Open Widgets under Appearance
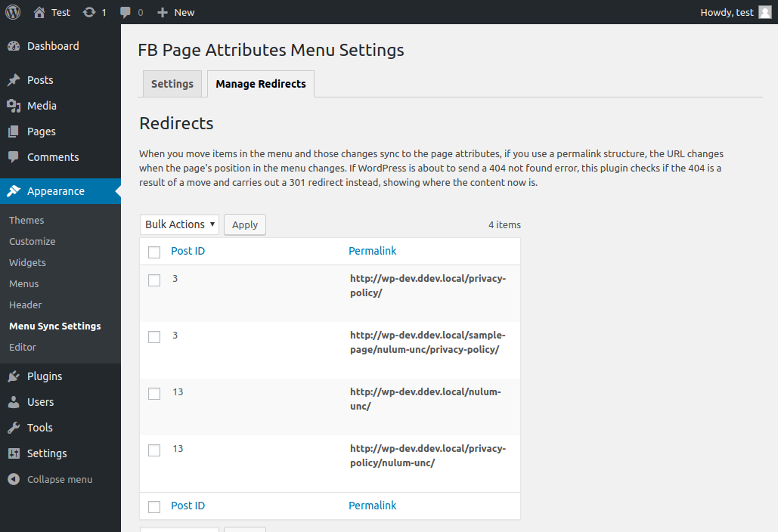Image resolution: width=778 pixels, height=532 pixels. 27,263
